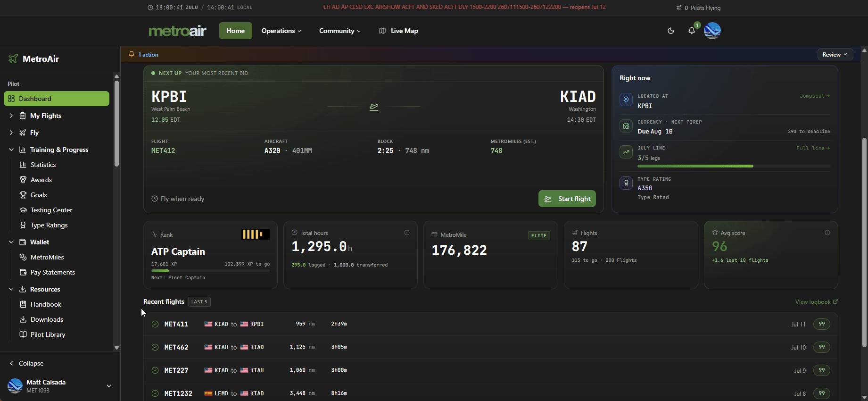Click ELITE MetroMile badge
The width and height of the screenshot is (868, 401).
[539, 235]
